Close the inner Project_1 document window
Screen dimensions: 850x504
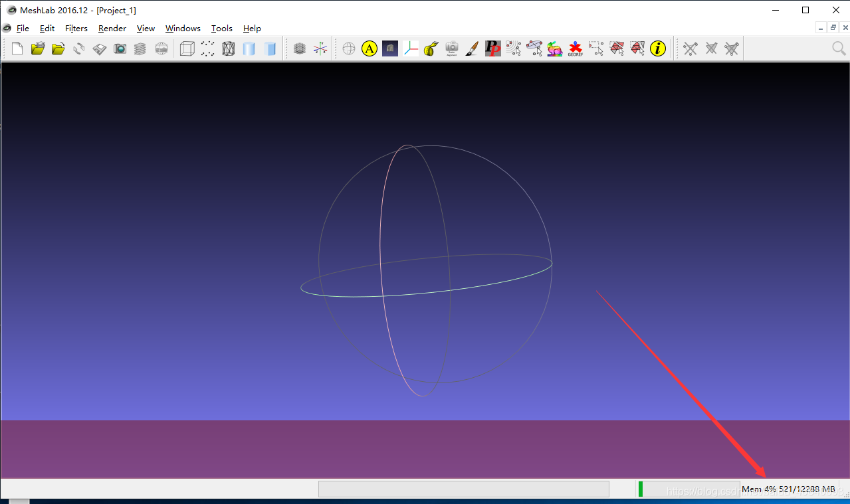point(844,28)
